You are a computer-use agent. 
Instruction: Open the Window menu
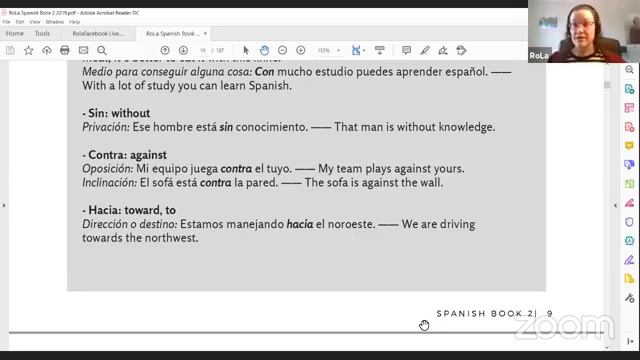point(55,22)
